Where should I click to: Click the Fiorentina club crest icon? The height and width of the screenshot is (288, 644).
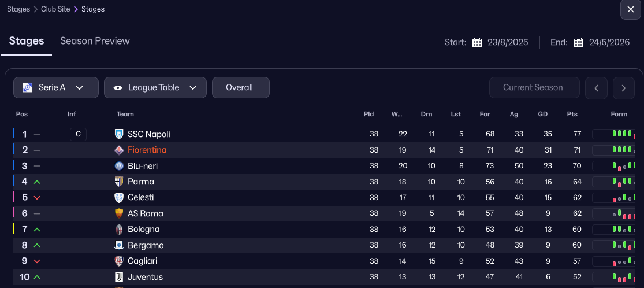pos(119,150)
